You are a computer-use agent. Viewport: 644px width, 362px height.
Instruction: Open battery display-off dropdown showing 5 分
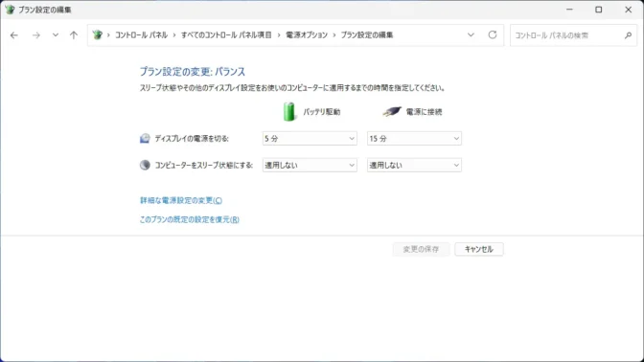(310, 139)
